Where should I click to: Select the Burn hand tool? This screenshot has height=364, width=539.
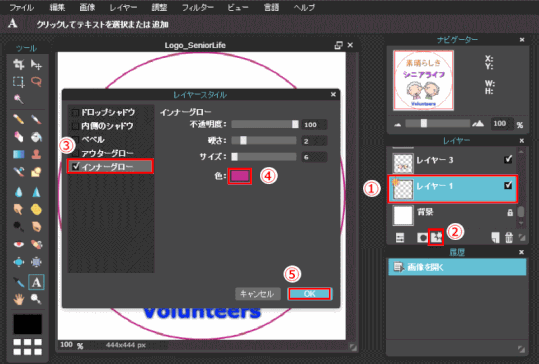[x=36, y=227]
